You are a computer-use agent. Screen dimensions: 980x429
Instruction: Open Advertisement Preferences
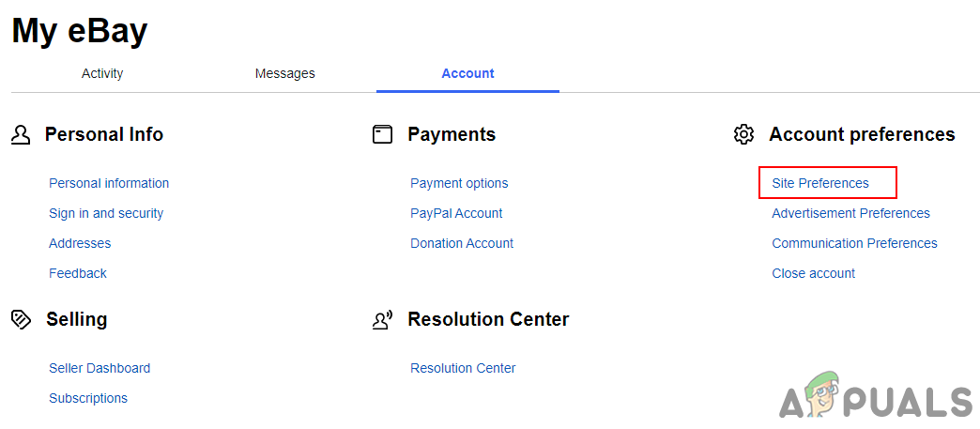coord(850,213)
